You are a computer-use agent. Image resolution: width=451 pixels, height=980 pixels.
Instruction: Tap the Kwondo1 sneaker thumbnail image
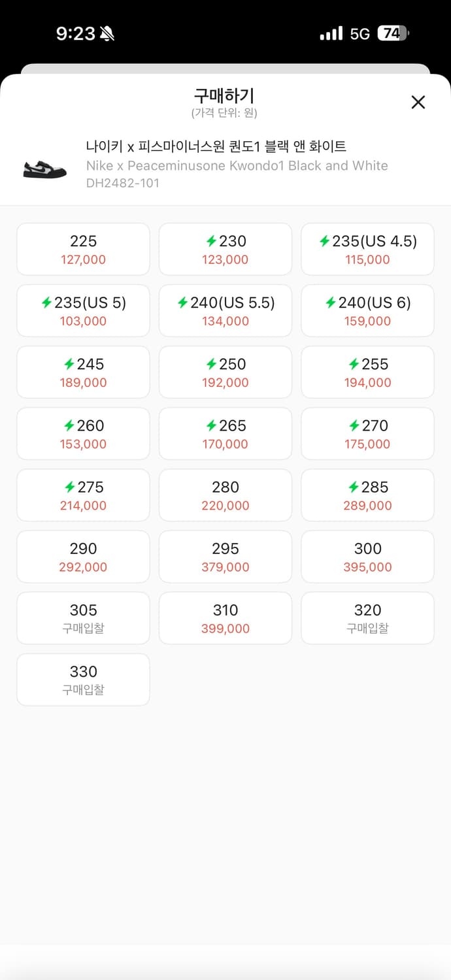click(44, 167)
